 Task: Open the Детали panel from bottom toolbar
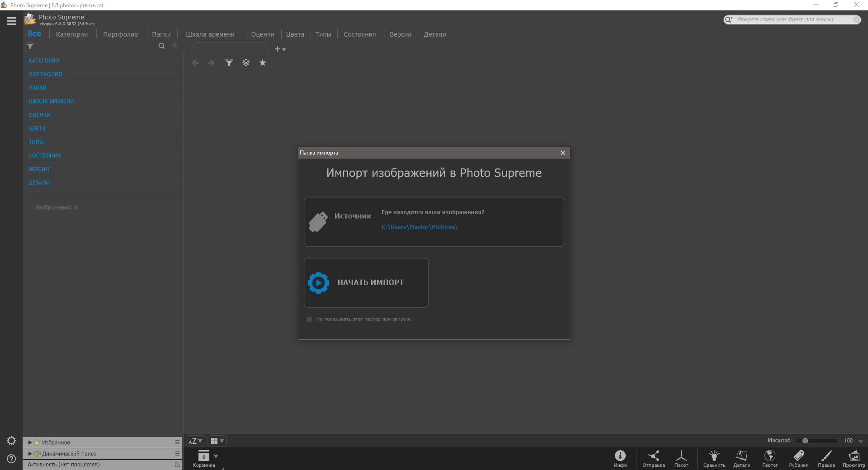[x=742, y=459]
